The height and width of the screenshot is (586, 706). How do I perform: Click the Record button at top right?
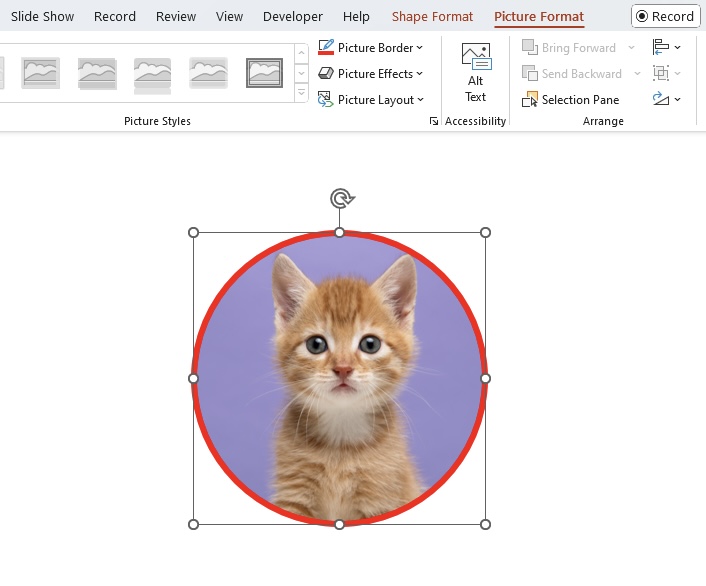point(665,17)
